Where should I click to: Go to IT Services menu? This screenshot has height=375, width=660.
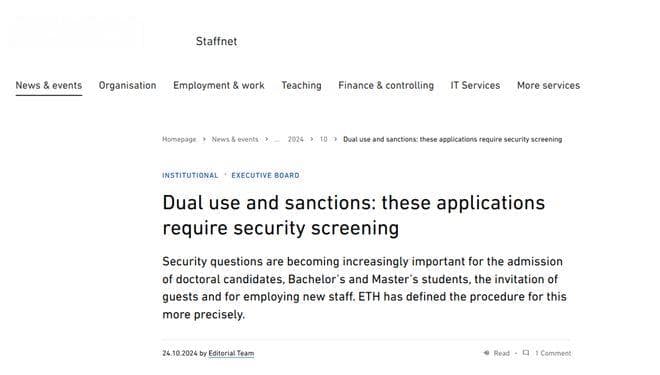(475, 85)
